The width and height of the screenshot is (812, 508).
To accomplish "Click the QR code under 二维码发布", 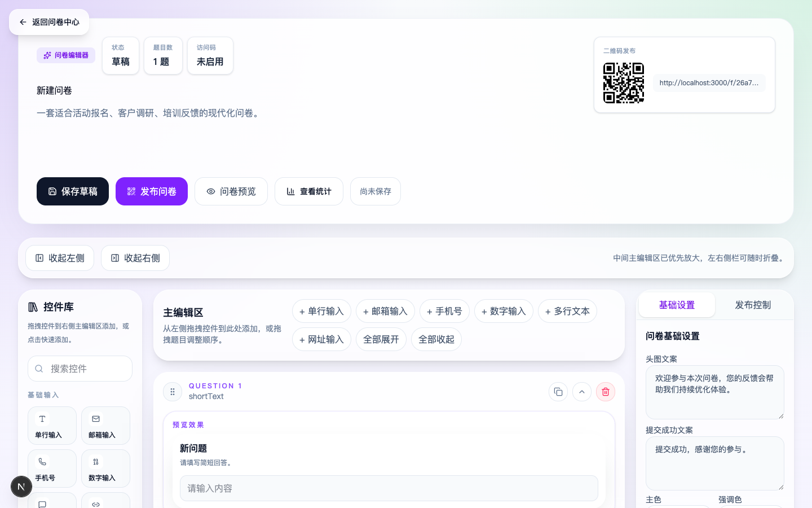I will [x=624, y=83].
